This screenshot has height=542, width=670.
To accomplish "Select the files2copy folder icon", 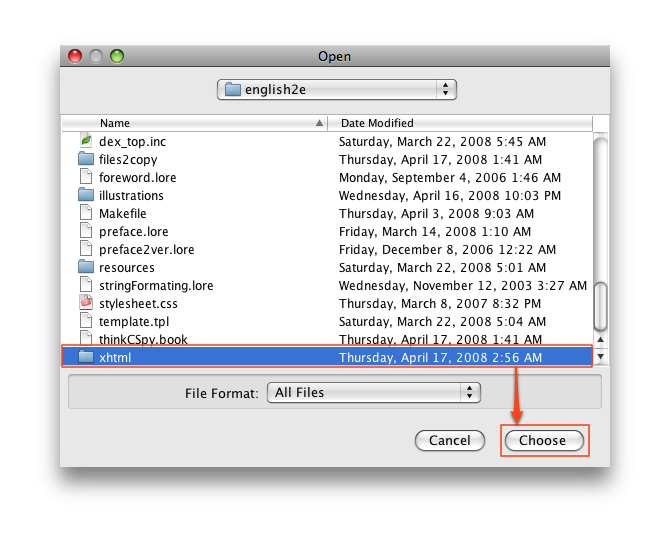I will click(x=86, y=159).
